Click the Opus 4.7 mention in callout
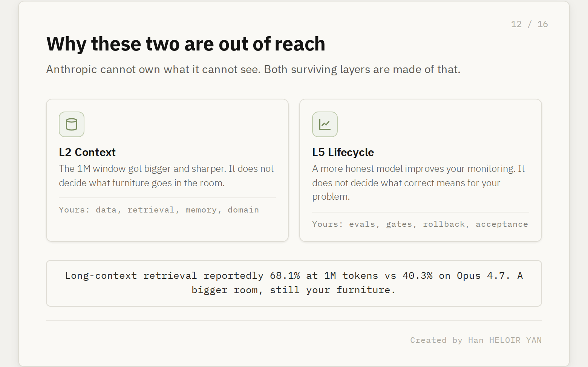 pos(484,276)
